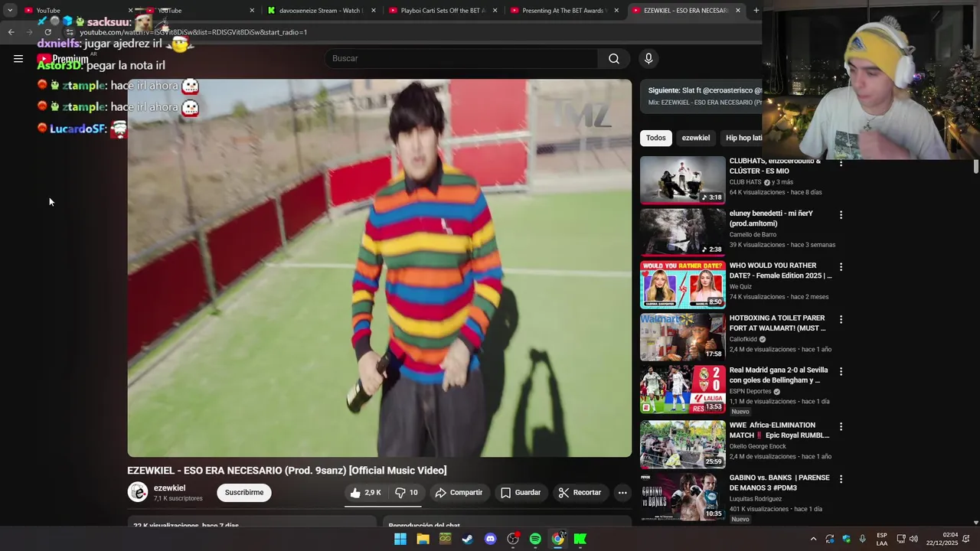Image resolution: width=980 pixels, height=551 pixels.
Task: Open Kick app from taskbar
Action: click(x=580, y=539)
